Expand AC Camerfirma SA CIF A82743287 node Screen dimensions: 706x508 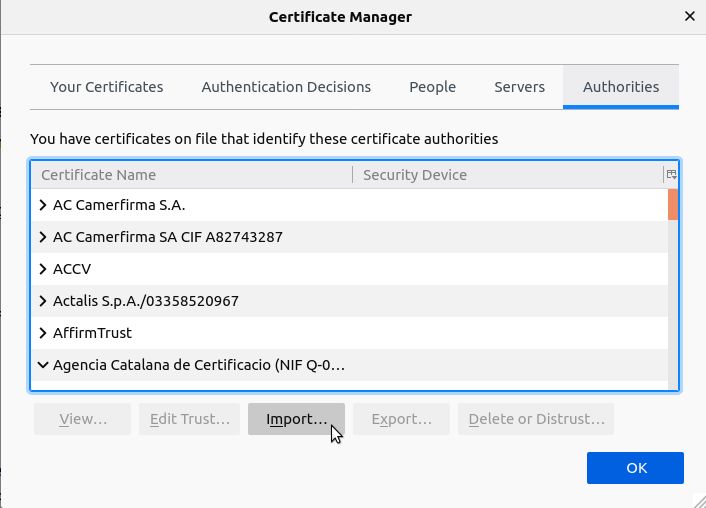click(43, 237)
